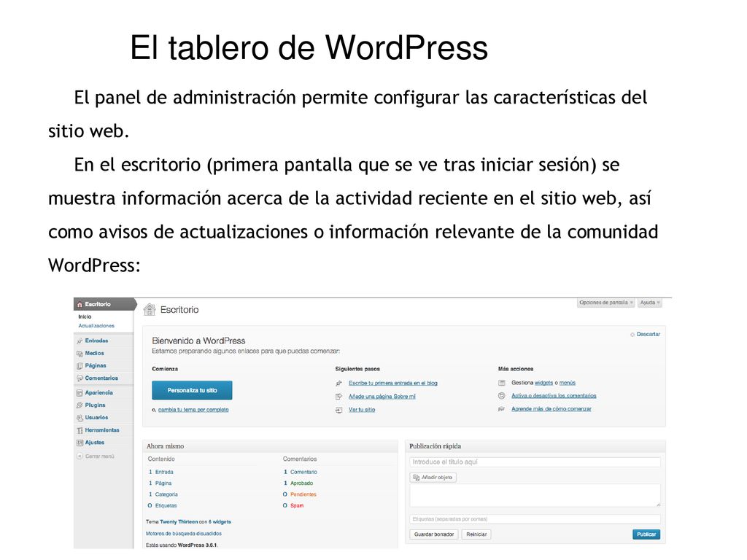Click the comments icon beside Activa o desactiva
The height and width of the screenshot is (560, 747).
tap(502, 396)
